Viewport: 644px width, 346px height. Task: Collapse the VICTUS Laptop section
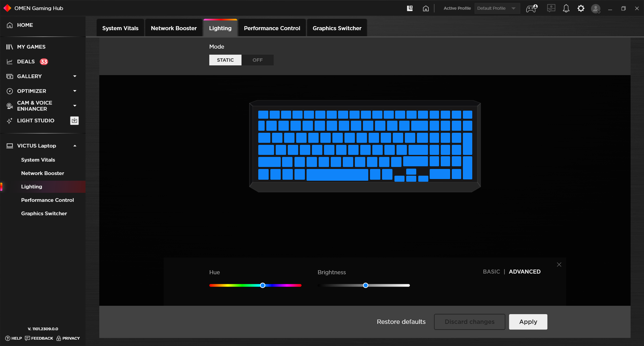[74, 146]
